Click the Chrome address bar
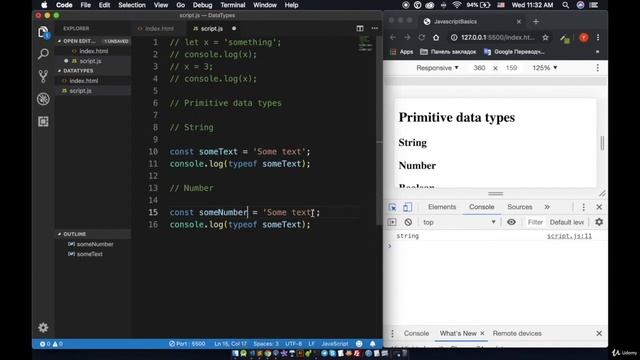 point(498,37)
